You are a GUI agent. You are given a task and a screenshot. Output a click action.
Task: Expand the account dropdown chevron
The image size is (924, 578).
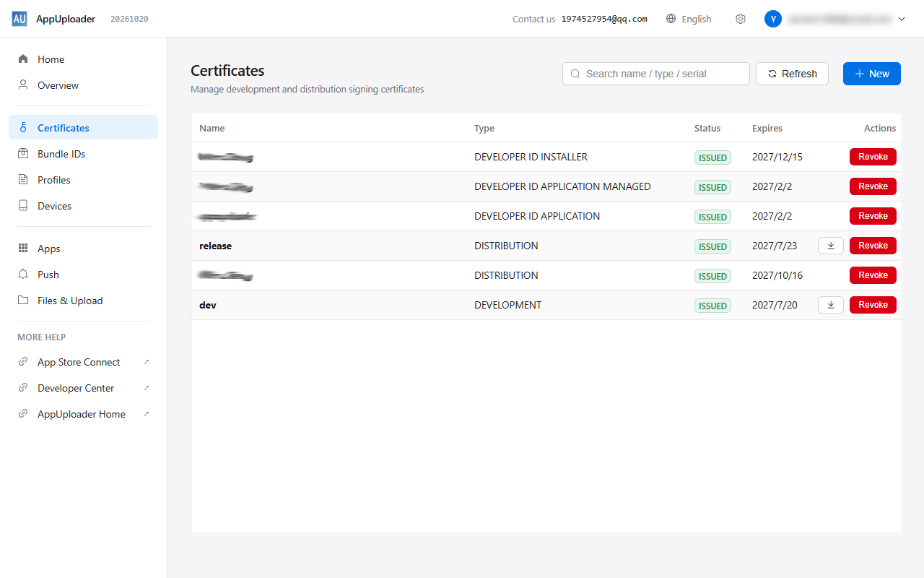click(x=902, y=19)
